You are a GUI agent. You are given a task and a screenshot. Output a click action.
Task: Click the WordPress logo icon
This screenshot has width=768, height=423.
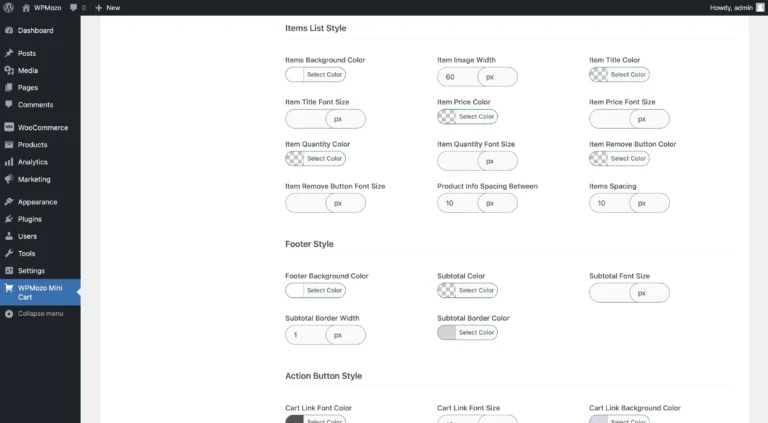8,7
